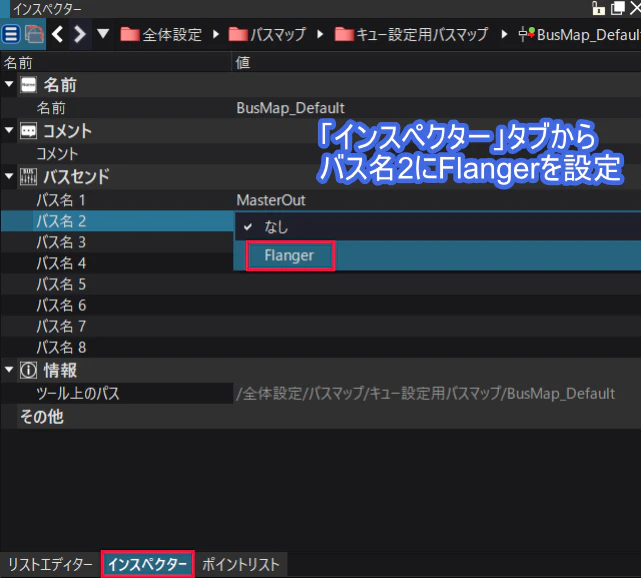Click the 値 column header
The image size is (641, 578).
click(x=242, y=63)
